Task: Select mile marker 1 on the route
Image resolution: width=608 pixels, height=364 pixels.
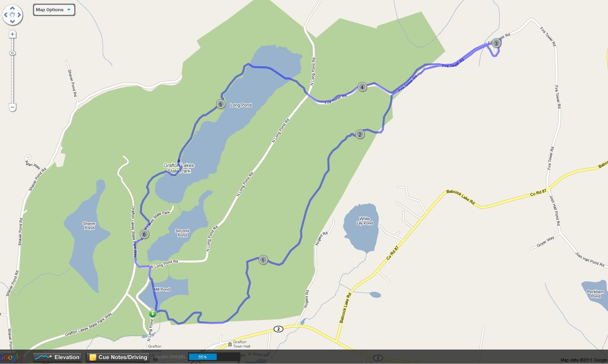Action: [x=263, y=260]
